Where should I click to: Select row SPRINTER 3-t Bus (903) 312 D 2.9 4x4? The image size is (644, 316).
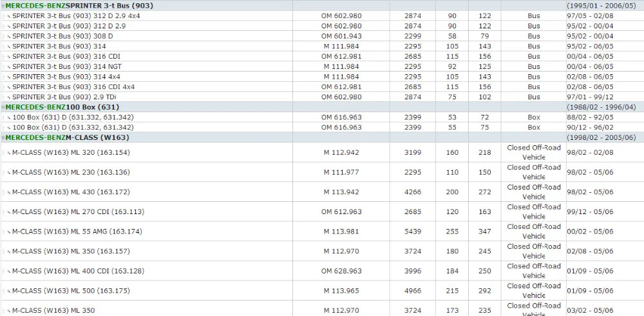[322, 15]
